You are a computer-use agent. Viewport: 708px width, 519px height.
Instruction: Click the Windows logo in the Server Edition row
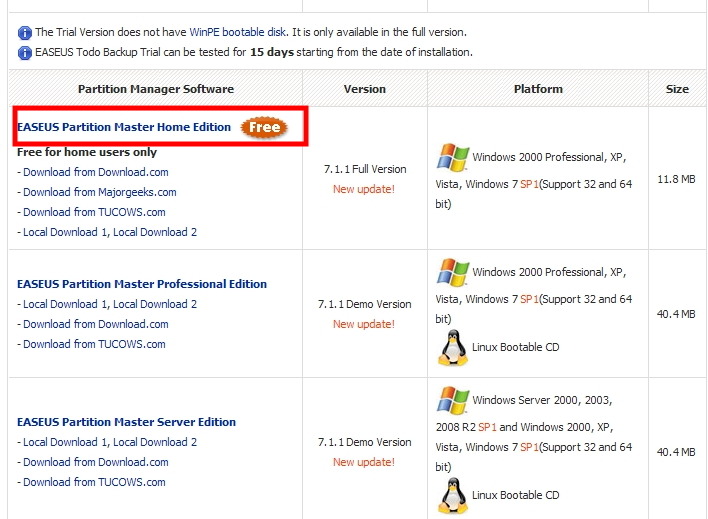coord(453,400)
